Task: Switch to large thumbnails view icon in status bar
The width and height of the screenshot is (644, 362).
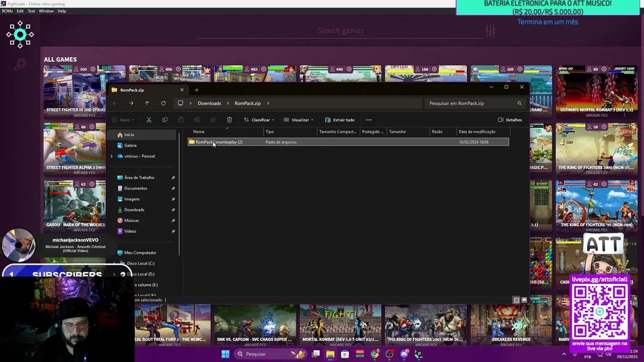Action: 524,300
